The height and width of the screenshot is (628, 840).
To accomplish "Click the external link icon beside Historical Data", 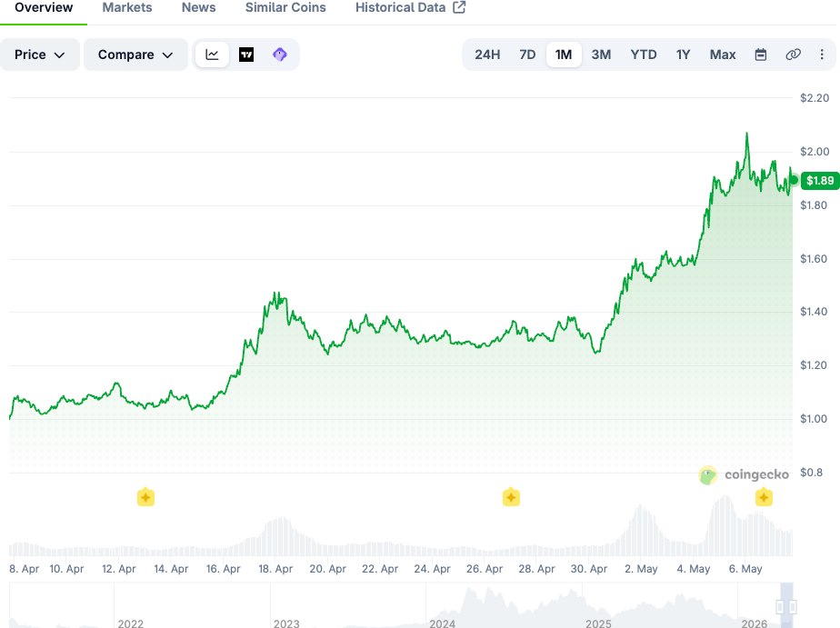I will tap(459, 7).
